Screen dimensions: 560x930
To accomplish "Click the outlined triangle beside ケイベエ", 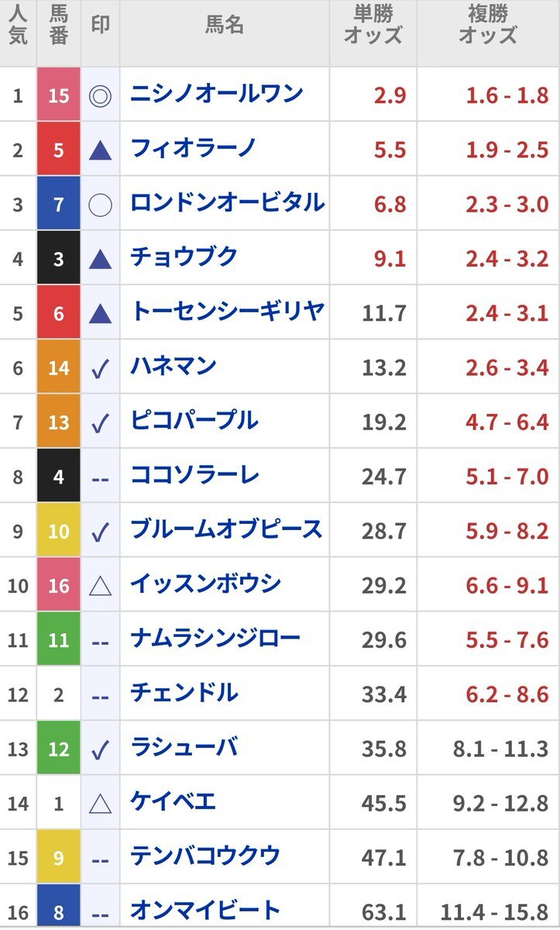I will pyautogui.click(x=100, y=804).
